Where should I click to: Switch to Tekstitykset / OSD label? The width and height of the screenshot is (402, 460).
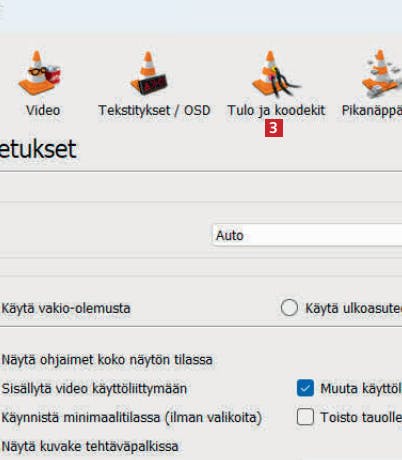pyautogui.click(x=154, y=110)
